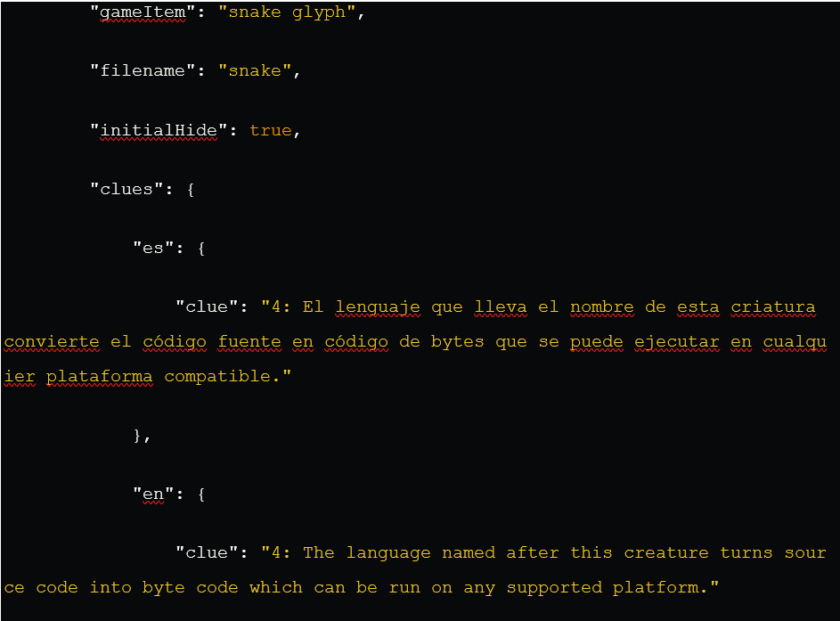Screen dimensions: 840x621
Task: Select the "en" locale key
Action: pyautogui.click(x=151, y=494)
